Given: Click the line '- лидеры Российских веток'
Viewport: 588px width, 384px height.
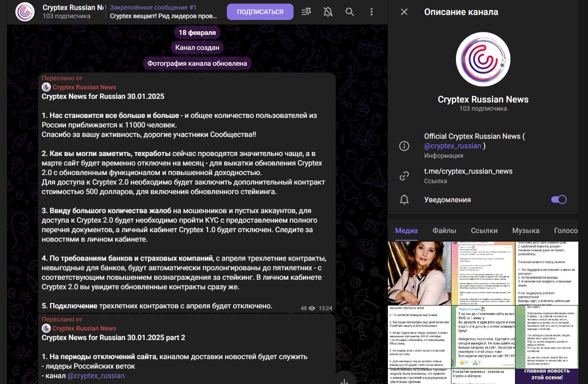Looking at the screenshot, I should (x=88, y=366).
